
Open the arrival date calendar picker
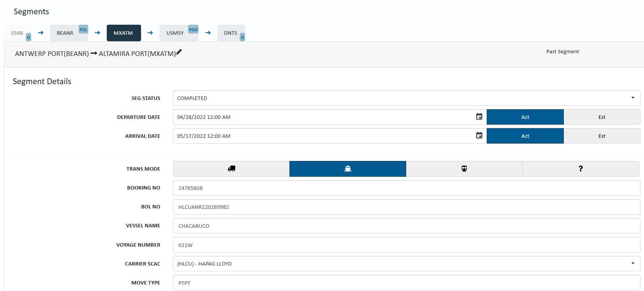479,135
